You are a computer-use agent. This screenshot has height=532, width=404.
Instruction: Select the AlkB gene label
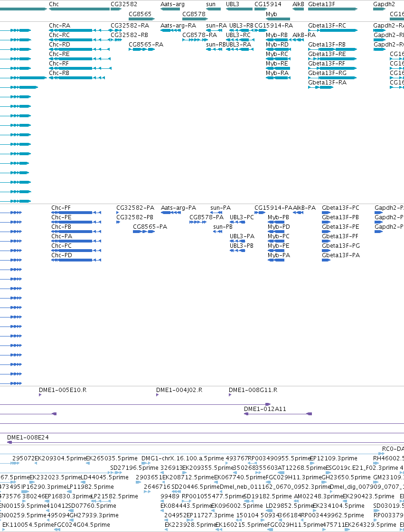pyautogui.click(x=299, y=4)
